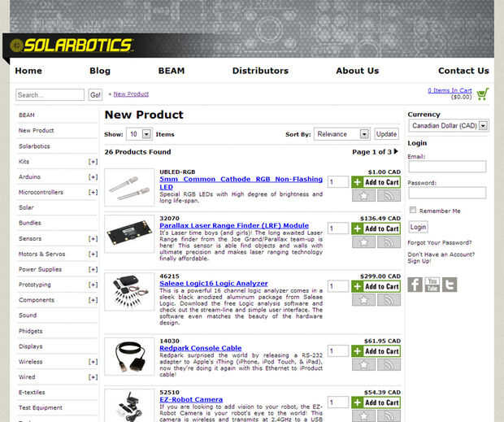This screenshot has height=422, width=504.
Task: Expand the Prototyping category
Action: pyautogui.click(x=93, y=285)
